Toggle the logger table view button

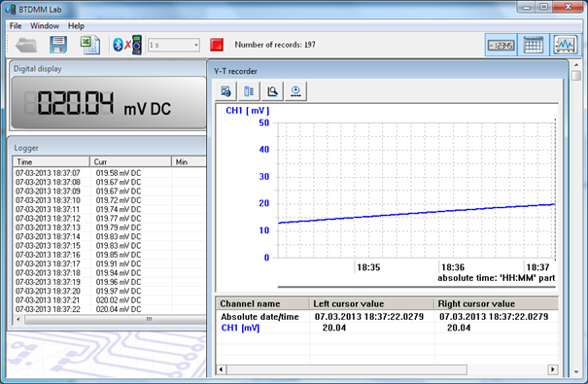[533, 46]
